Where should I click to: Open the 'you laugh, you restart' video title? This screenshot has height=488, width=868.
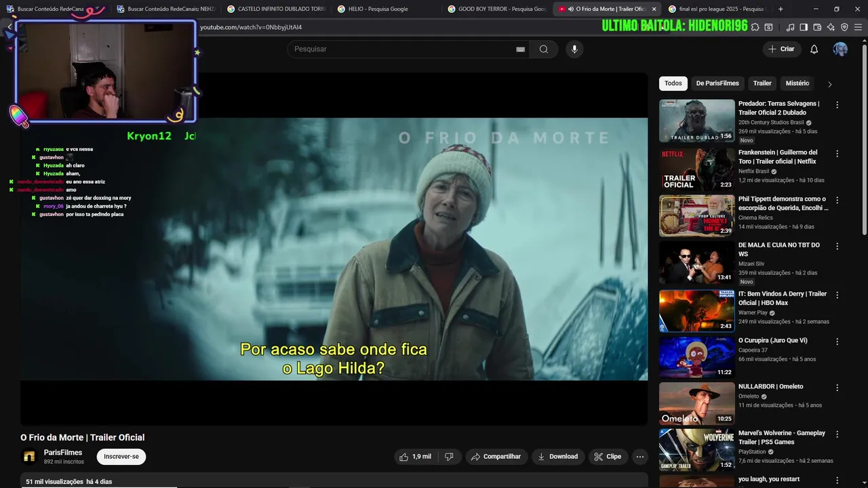coord(769,479)
